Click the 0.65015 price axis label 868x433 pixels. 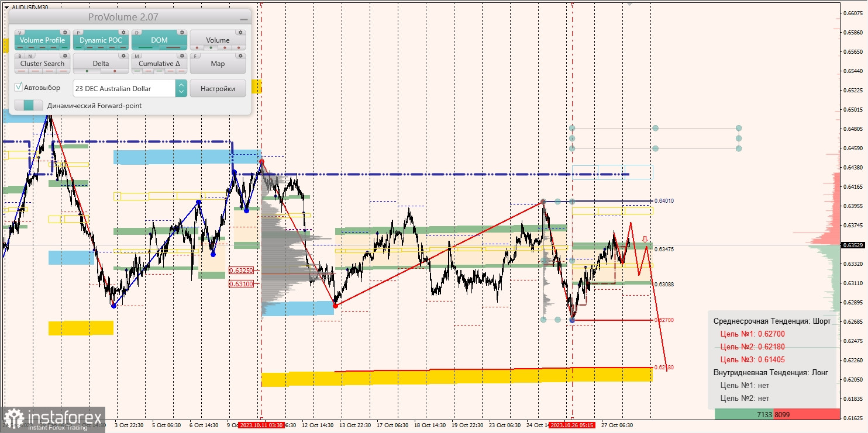click(x=854, y=109)
